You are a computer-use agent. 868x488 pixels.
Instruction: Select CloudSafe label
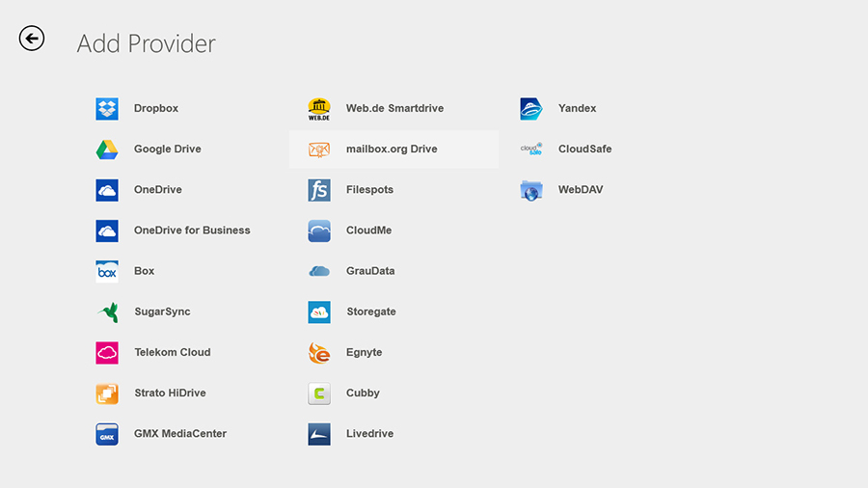[x=584, y=149]
